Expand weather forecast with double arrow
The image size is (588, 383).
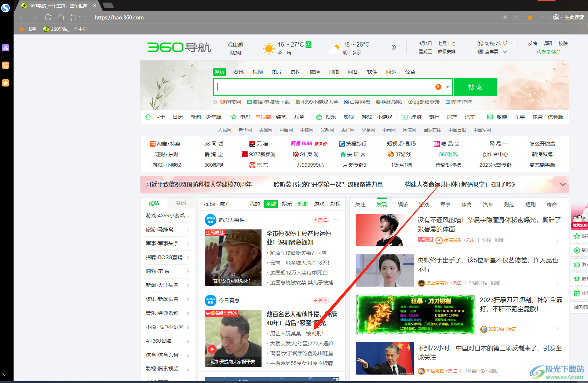[394, 47]
